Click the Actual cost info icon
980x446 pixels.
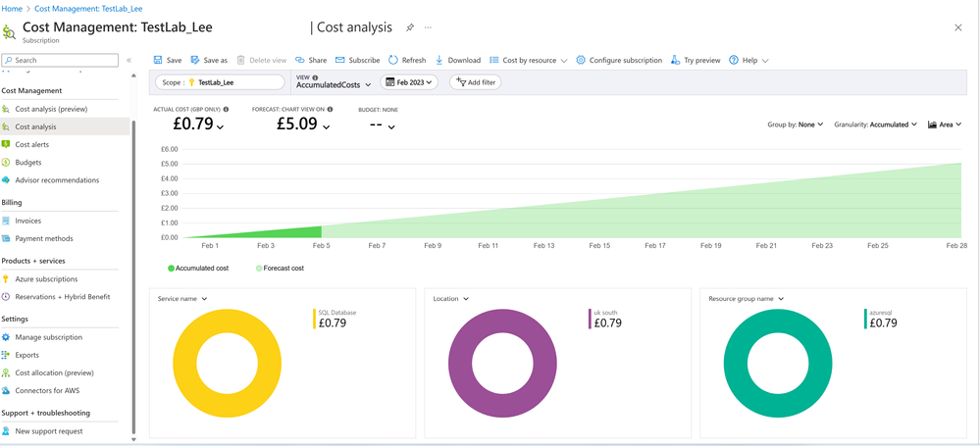pyautogui.click(x=226, y=110)
